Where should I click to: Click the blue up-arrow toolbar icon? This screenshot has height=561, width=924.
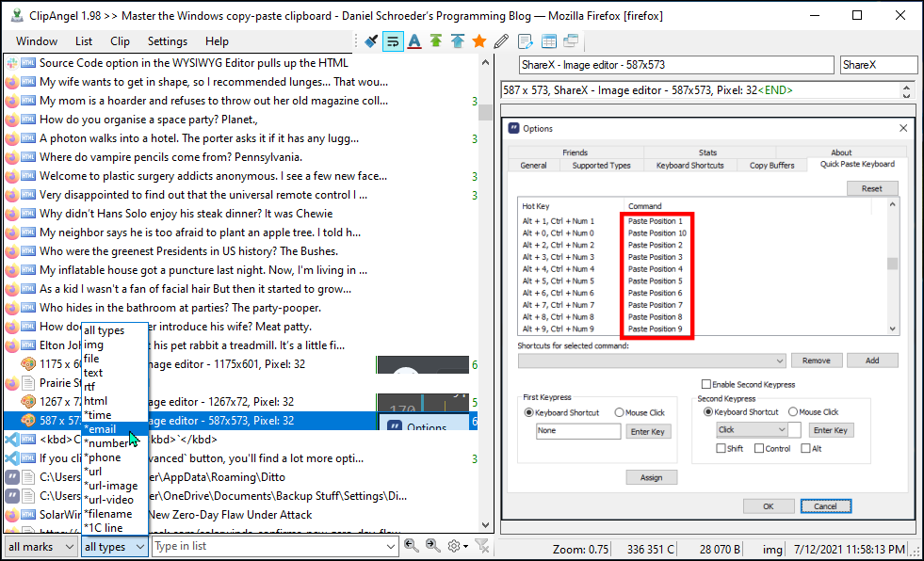coord(457,41)
